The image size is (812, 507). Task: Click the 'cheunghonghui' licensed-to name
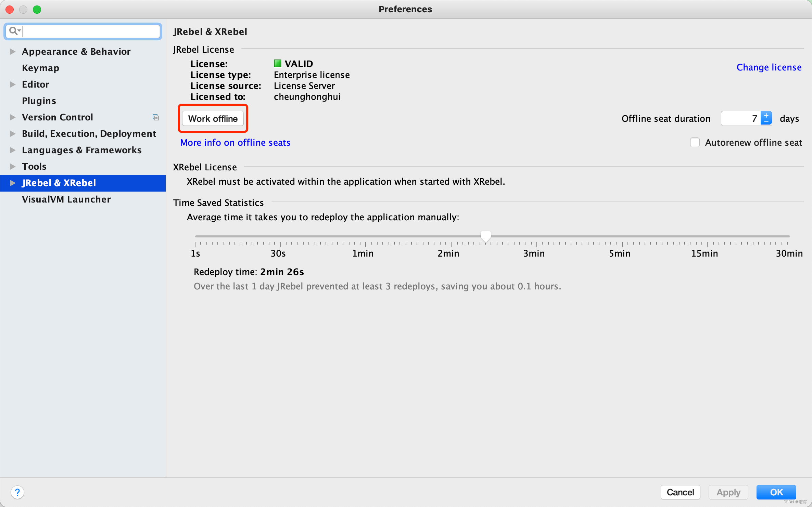point(307,97)
